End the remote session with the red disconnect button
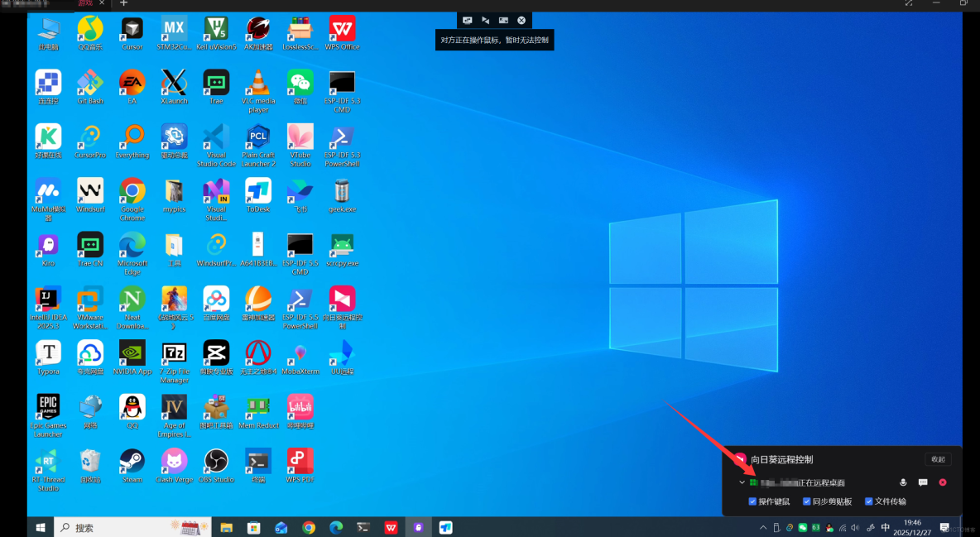Image resolution: width=980 pixels, height=537 pixels. (x=943, y=482)
